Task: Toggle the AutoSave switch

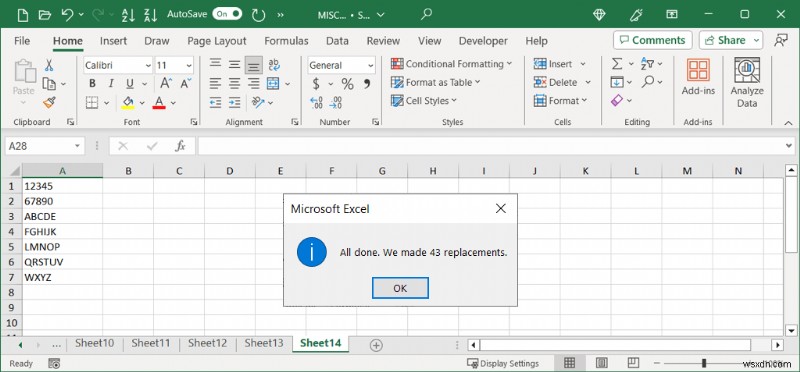Action: 228,14
